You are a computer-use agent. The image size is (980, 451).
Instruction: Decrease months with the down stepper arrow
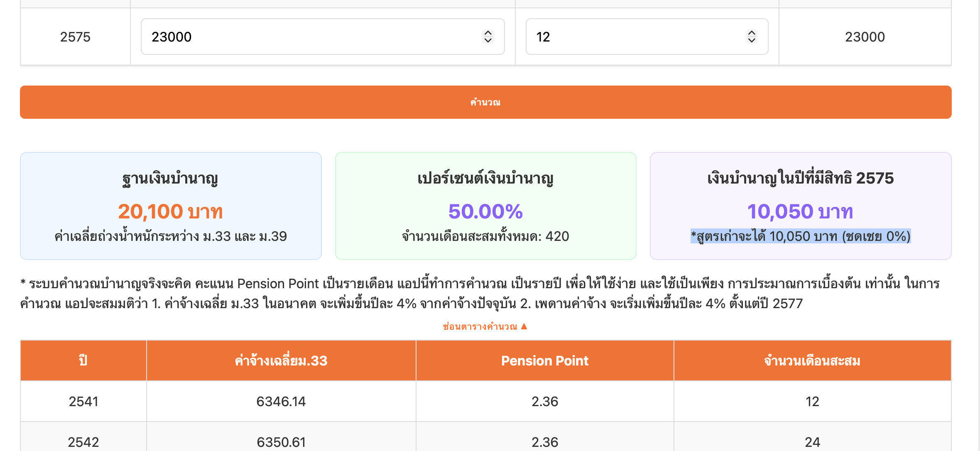point(751,40)
